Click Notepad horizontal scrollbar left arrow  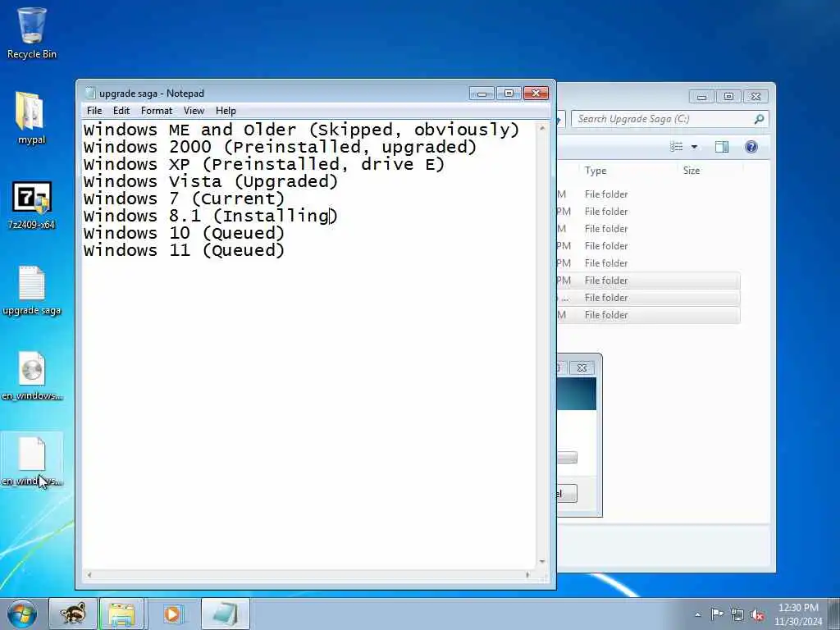pos(89,575)
